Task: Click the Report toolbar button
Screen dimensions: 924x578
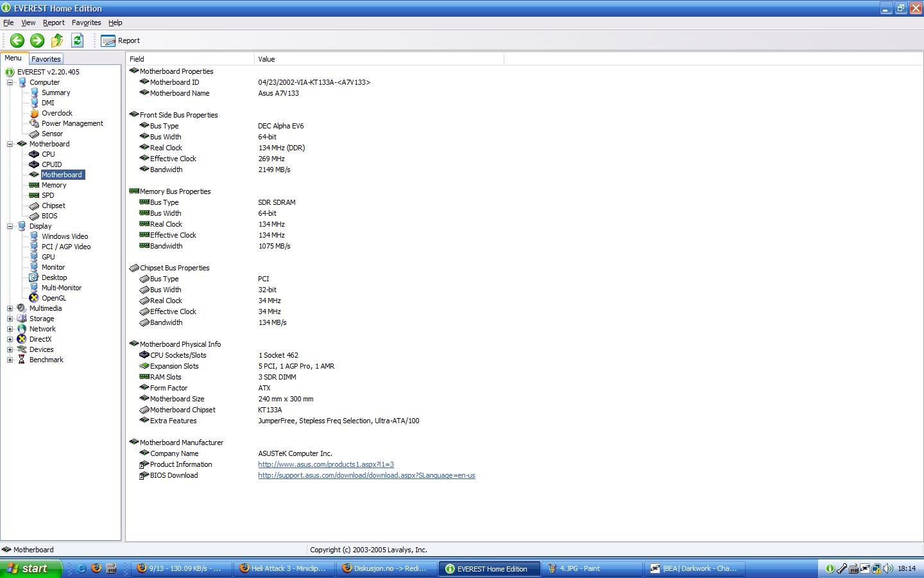Action: [121, 40]
